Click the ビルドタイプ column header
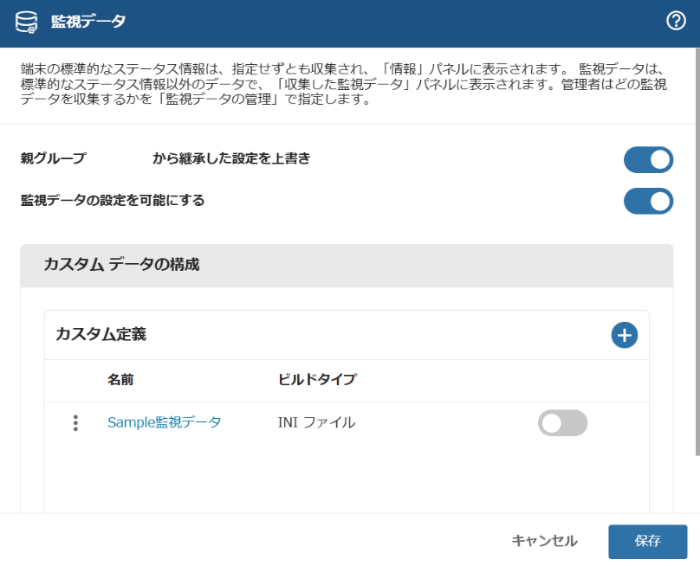The width and height of the screenshot is (700, 566). point(317,379)
